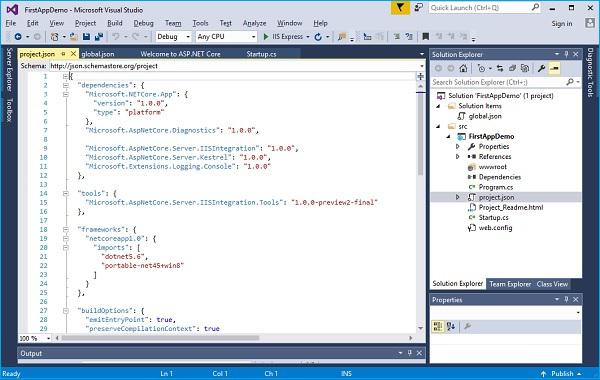This screenshot has width=600, height=380.
Task: Click the Home icon in Solution Explorer
Action: (x=463, y=68)
